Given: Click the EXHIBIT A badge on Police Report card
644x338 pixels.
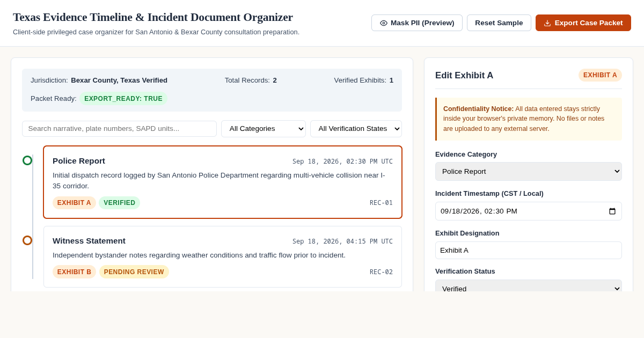Looking at the screenshot, I should pyautogui.click(x=74, y=203).
